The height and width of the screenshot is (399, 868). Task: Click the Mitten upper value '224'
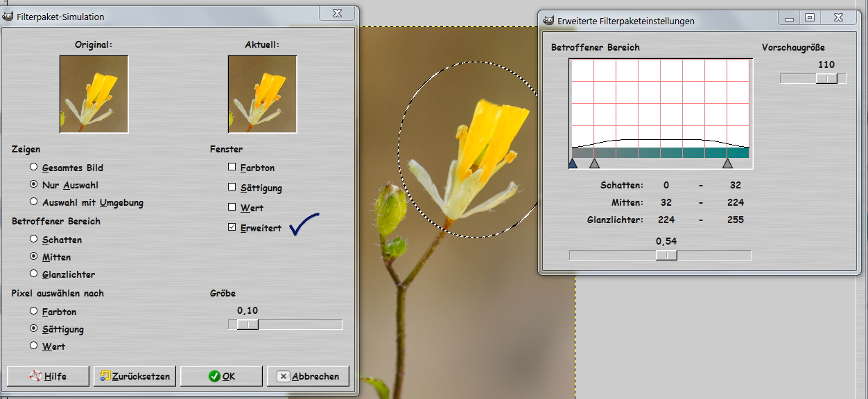(736, 202)
